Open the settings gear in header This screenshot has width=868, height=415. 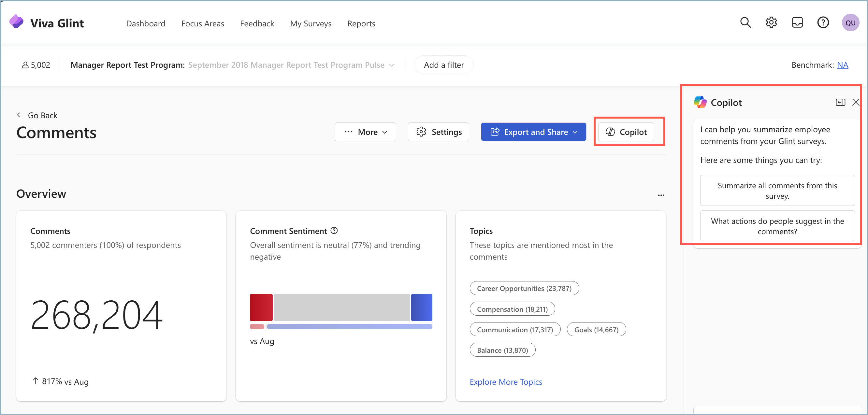pyautogui.click(x=771, y=23)
